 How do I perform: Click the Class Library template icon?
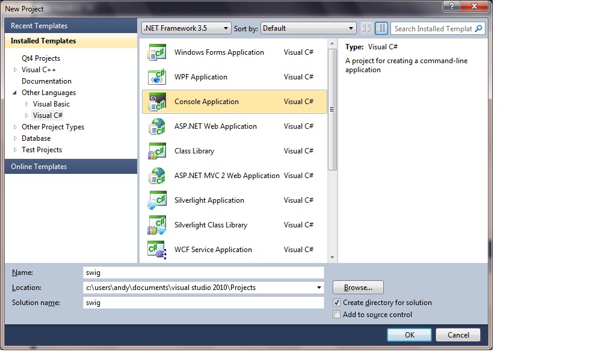(x=157, y=151)
